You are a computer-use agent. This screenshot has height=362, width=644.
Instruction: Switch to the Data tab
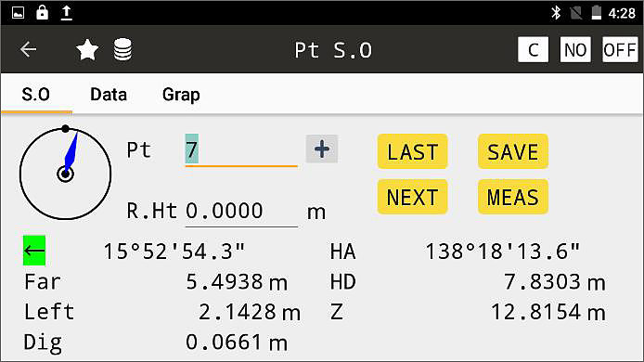109,95
